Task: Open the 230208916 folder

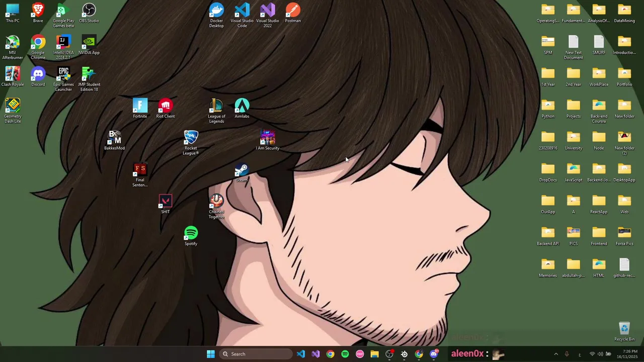Action: point(548,141)
